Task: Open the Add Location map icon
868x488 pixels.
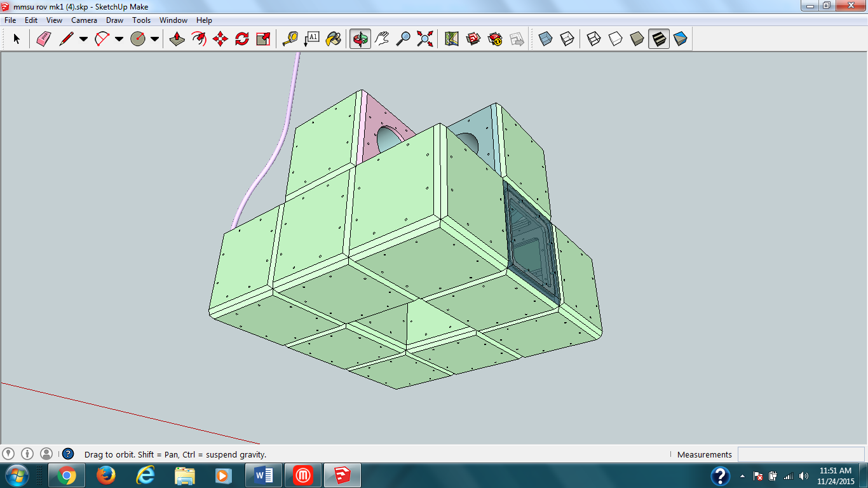Action: pos(452,39)
